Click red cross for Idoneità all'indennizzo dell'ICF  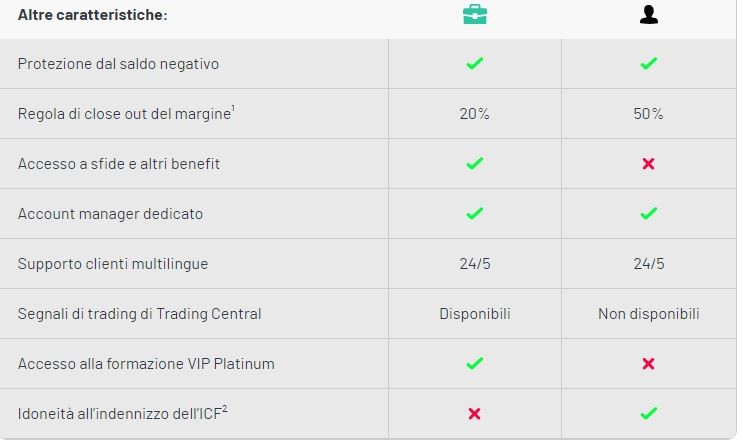coord(474,414)
